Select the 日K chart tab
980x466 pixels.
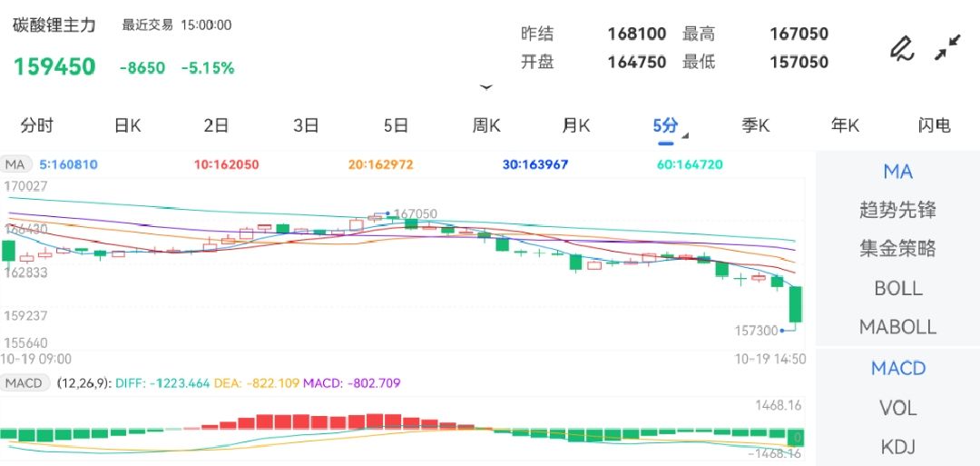pos(127,125)
